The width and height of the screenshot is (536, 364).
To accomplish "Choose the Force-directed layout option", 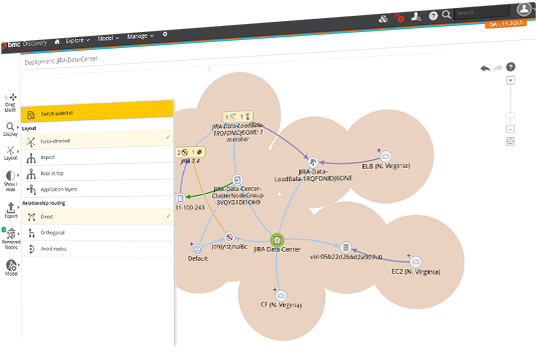I will (97, 139).
